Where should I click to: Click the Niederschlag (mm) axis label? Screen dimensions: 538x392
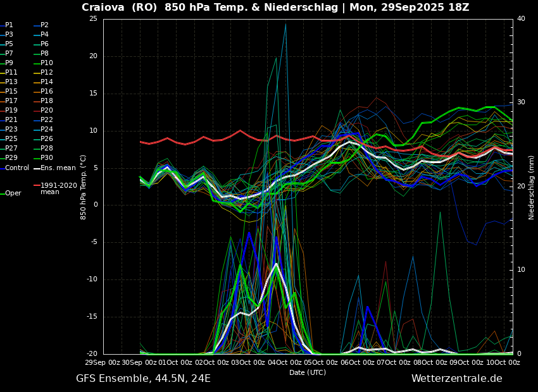[532, 187]
